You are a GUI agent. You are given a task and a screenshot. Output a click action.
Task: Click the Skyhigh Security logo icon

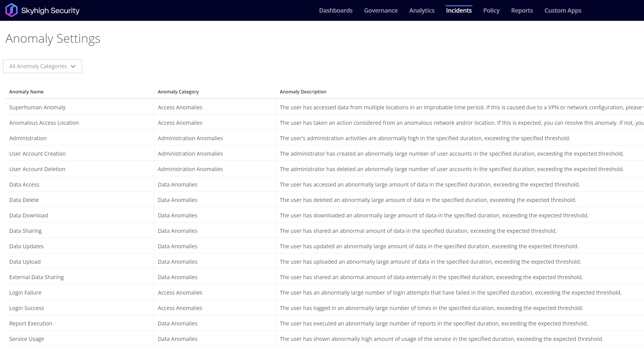point(11,10)
